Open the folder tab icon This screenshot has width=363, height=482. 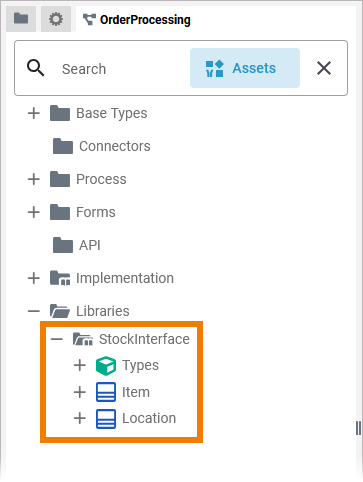click(21, 18)
